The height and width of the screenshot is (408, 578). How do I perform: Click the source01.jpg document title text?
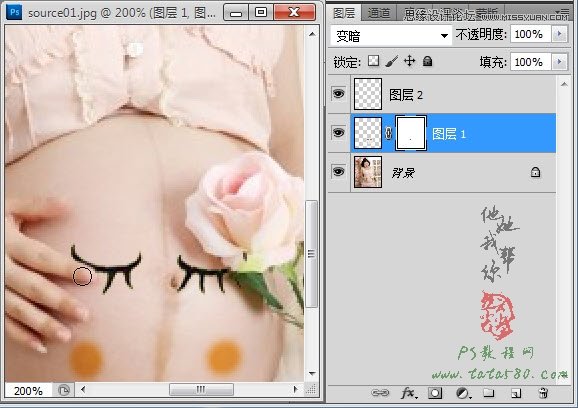[x=122, y=13]
